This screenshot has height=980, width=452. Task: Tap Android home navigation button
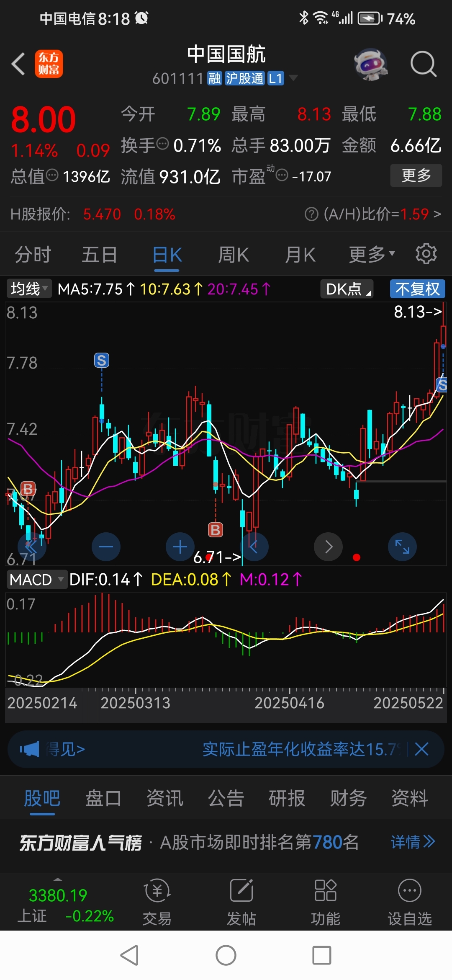point(226,955)
